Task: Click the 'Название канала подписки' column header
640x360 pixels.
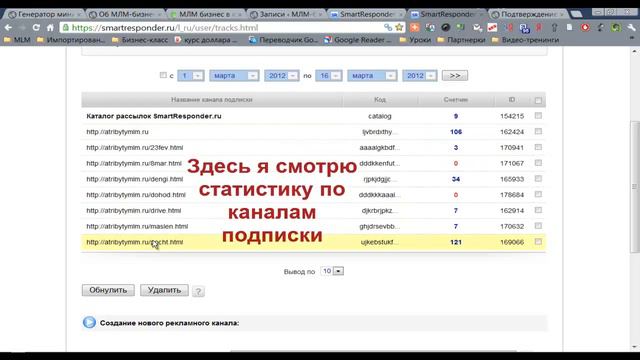Action: click(211, 100)
